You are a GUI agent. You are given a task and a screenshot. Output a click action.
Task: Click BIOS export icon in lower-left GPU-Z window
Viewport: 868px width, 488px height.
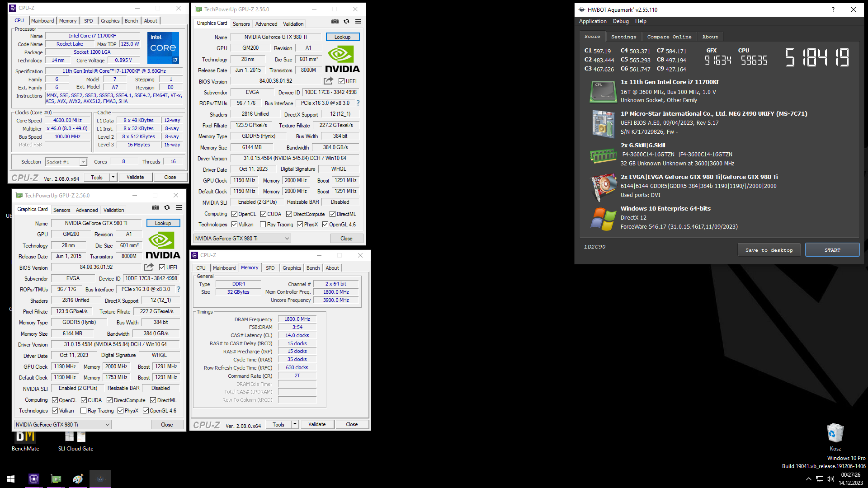pyautogui.click(x=149, y=267)
